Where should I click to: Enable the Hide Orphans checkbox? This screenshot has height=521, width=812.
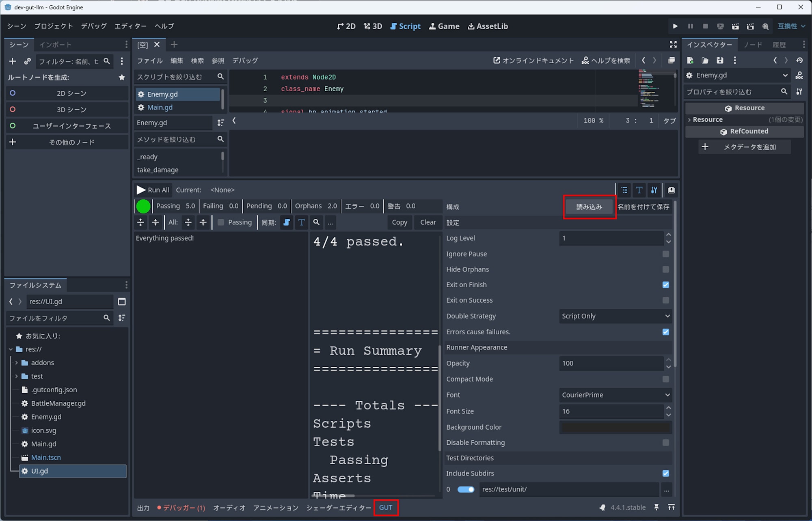[x=665, y=269]
